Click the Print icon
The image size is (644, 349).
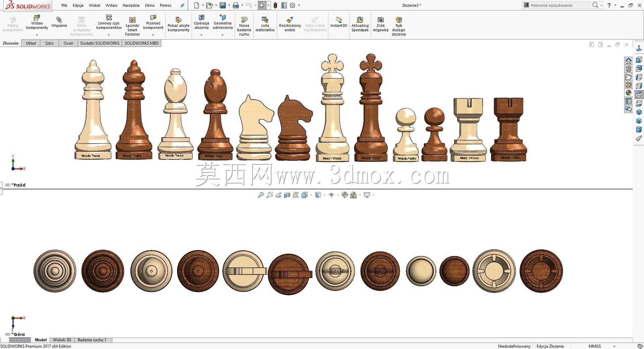point(236,5)
